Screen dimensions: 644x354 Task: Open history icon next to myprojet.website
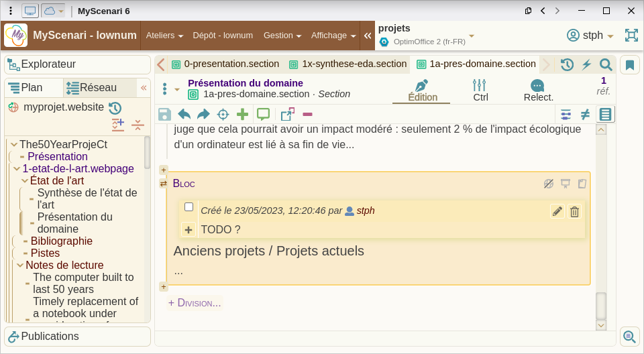(x=115, y=108)
